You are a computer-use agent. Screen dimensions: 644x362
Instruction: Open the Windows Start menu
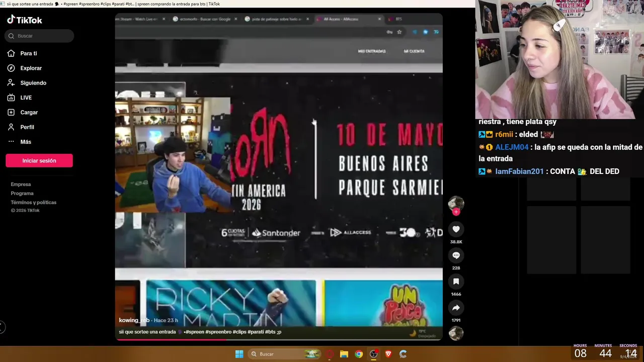coord(239,354)
